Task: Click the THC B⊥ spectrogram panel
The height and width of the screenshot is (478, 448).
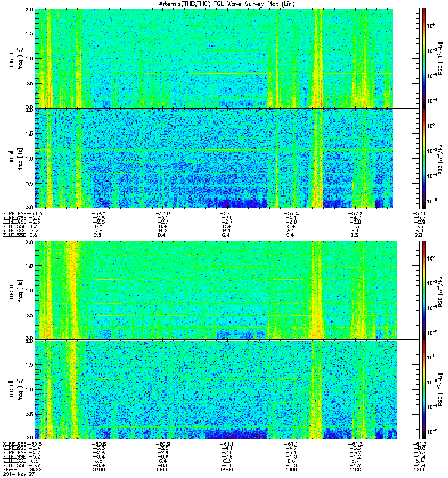Action: click(216, 290)
